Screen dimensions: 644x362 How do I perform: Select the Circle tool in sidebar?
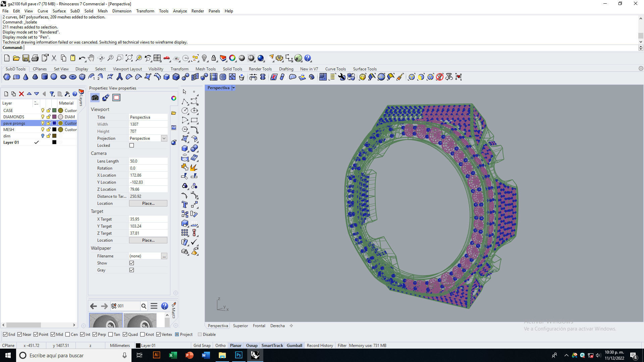(185, 111)
